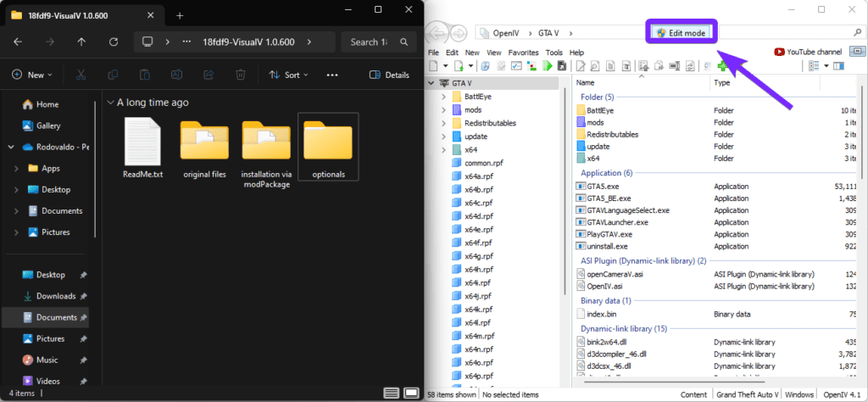Click the green play arrow icon in OpenIV toolbar
The height and width of the screenshot is (402, 868).
548,66
